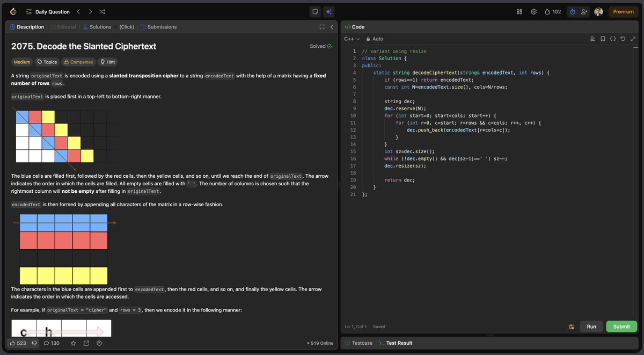Submit the solution

621,327
